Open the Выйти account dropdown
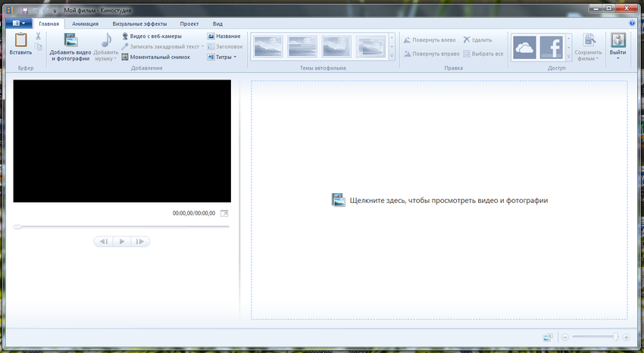The height and width of the screenshot is (353, 644). (618, 58)
